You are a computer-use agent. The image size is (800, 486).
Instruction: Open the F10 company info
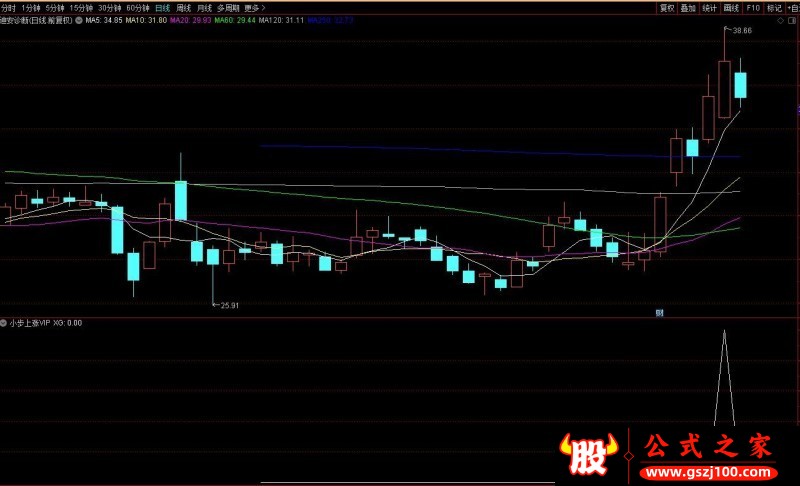[753, 8]
